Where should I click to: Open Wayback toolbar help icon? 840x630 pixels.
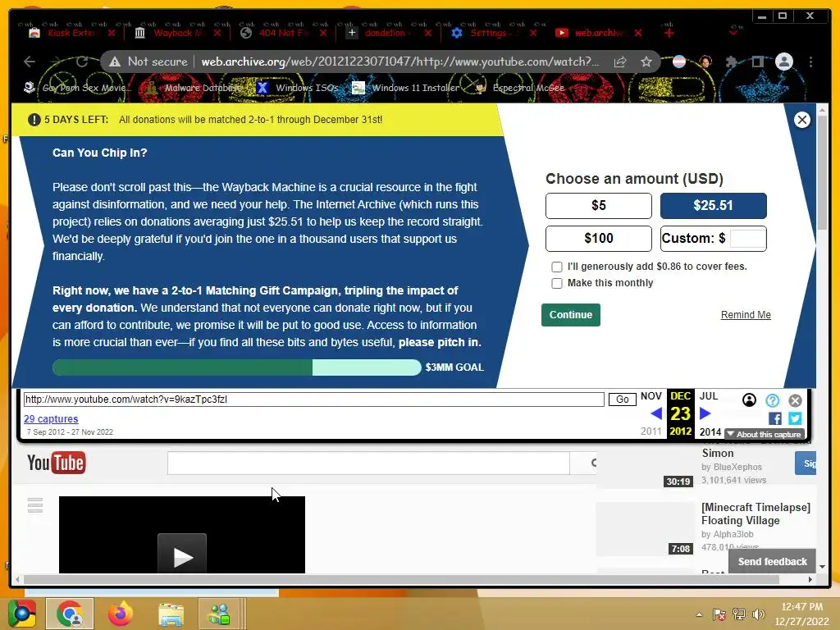point(772,400)
